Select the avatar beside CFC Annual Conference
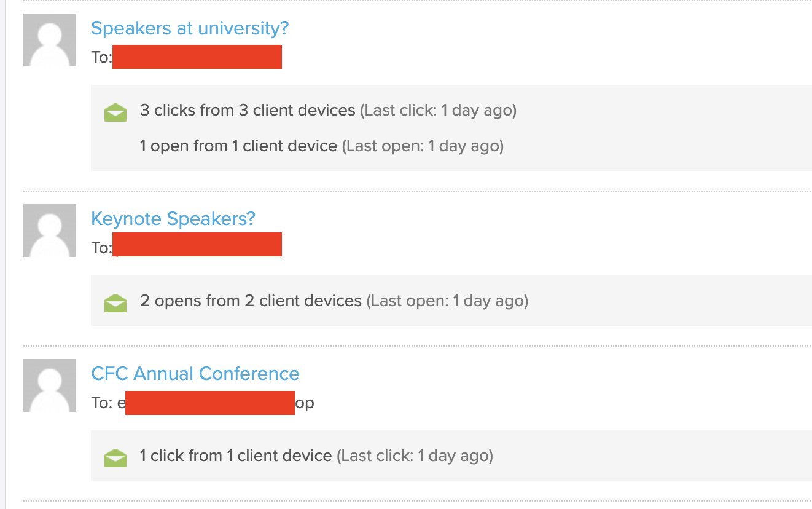 50,385
